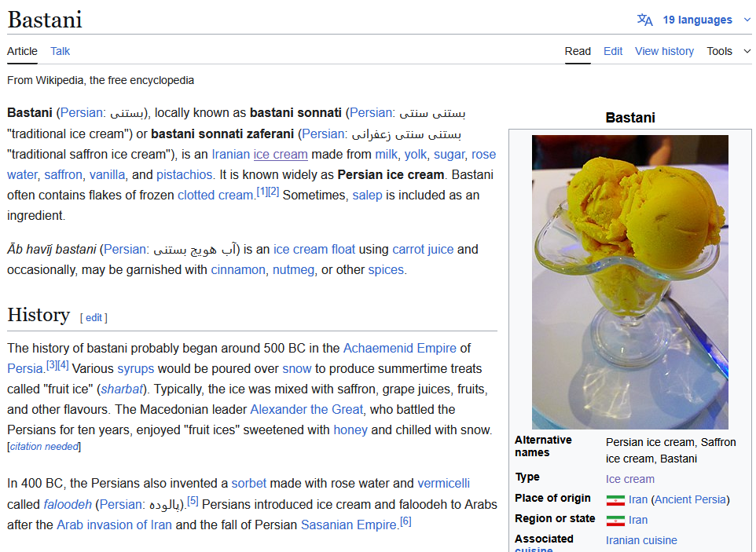Click the 'Alternative names' infobox label
The image size is (756, 552).
[543, 446]
